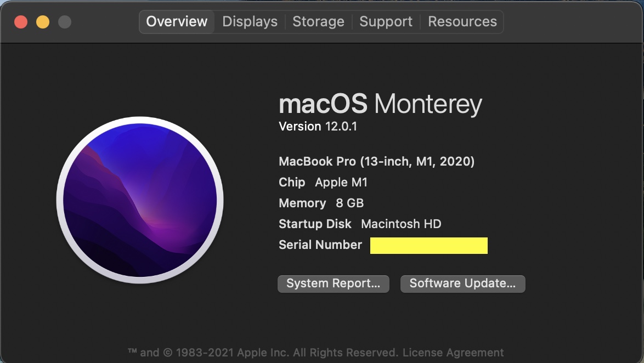Open the License Agreement link
The height and width of the screenshot is (363, 644).
pyautogui.click(x=453, y=353)
